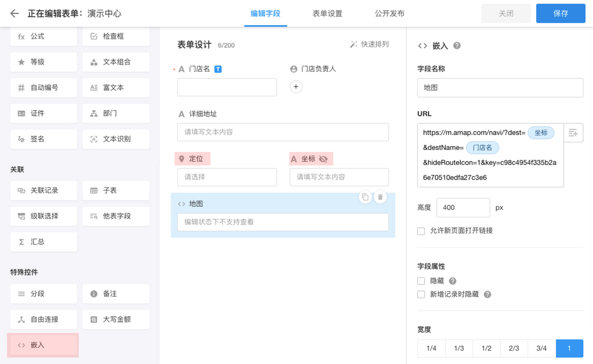Add an 嵌入 embed control
The width and height of the screenshot is (593, 364).
click(x=43, y=345)
